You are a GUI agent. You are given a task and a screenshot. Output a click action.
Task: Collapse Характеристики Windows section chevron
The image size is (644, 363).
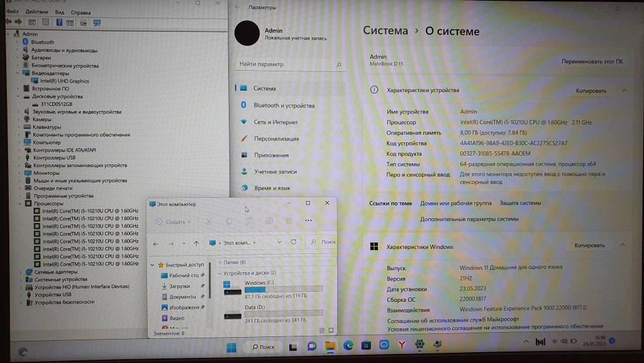[x=623, y=245]
